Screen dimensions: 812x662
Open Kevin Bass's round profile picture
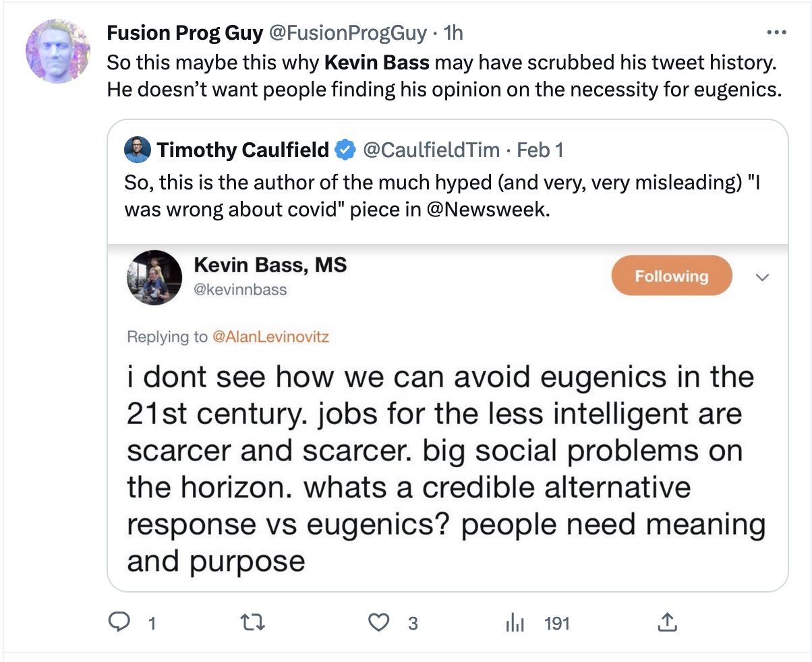tap(154, 277)
